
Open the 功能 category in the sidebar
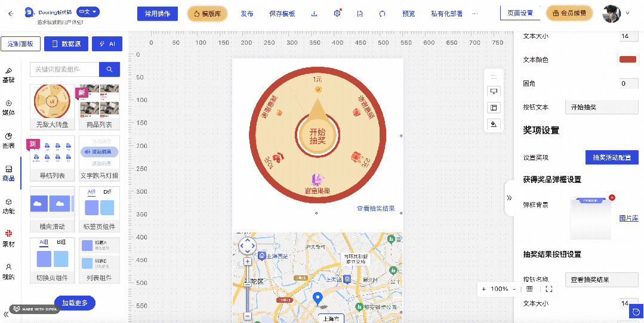(8, 207)
